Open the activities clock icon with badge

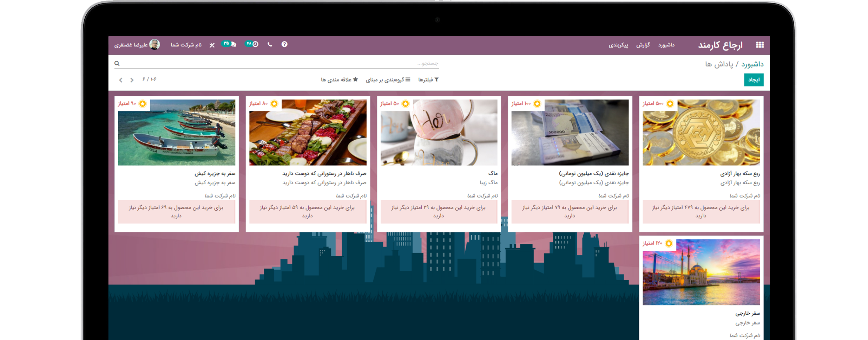252,44
